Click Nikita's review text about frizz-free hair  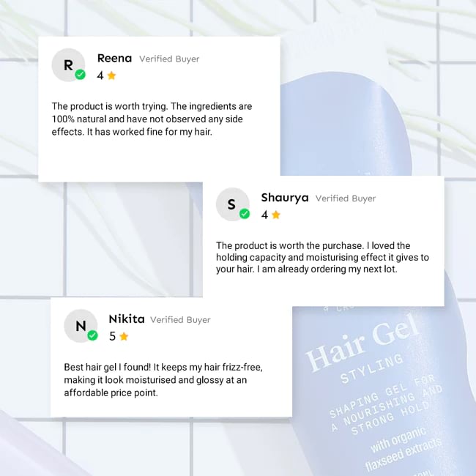163,380
